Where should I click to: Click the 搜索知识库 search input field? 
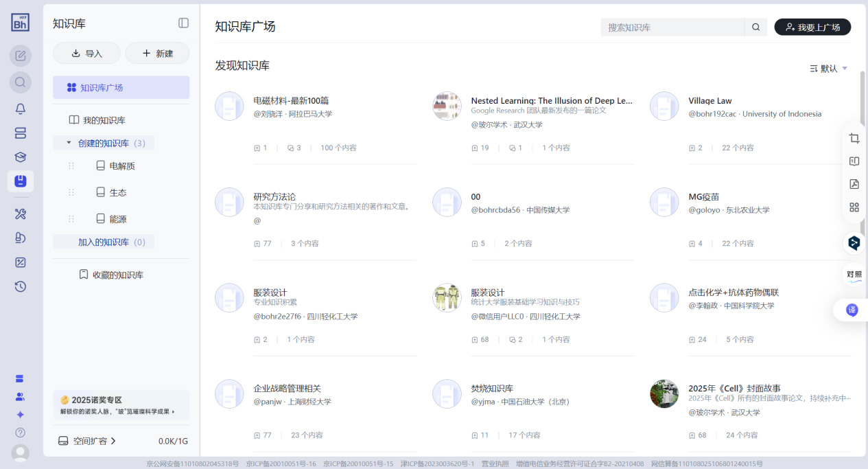672,27
